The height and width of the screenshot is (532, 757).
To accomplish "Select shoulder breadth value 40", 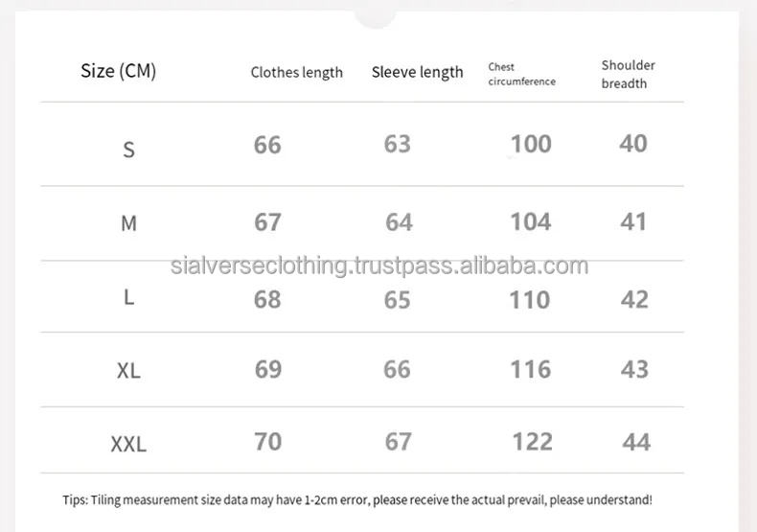I will point(633,144).
